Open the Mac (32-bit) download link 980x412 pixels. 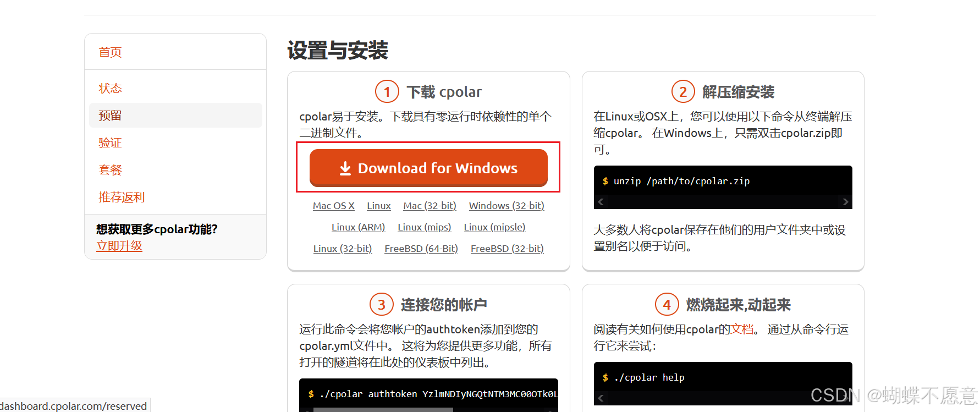pyautogui.click(x=430, y=206)
